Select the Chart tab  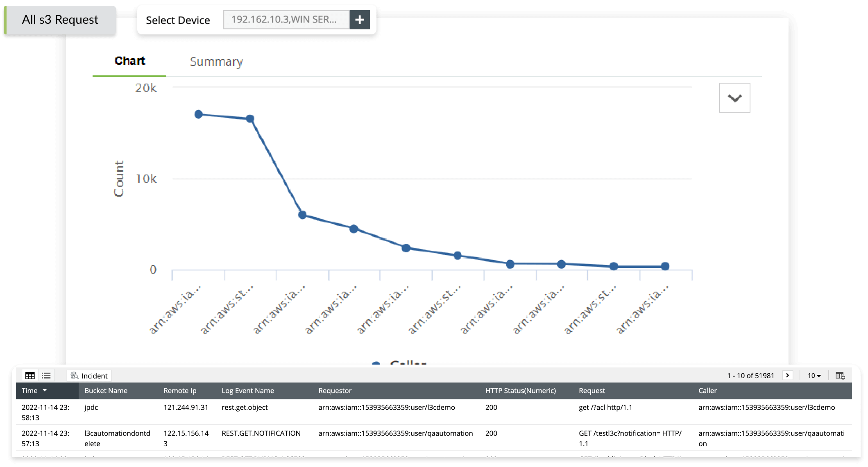129,61
